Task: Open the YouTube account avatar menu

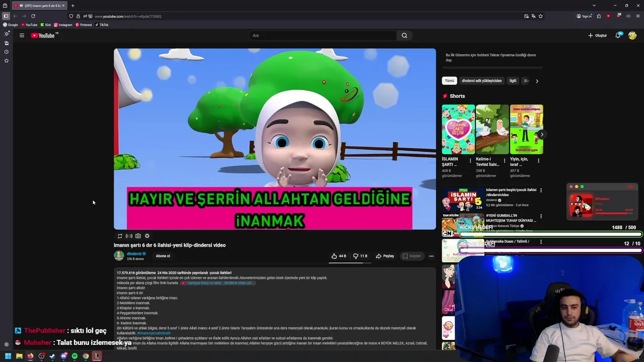Action: (632, 35)
